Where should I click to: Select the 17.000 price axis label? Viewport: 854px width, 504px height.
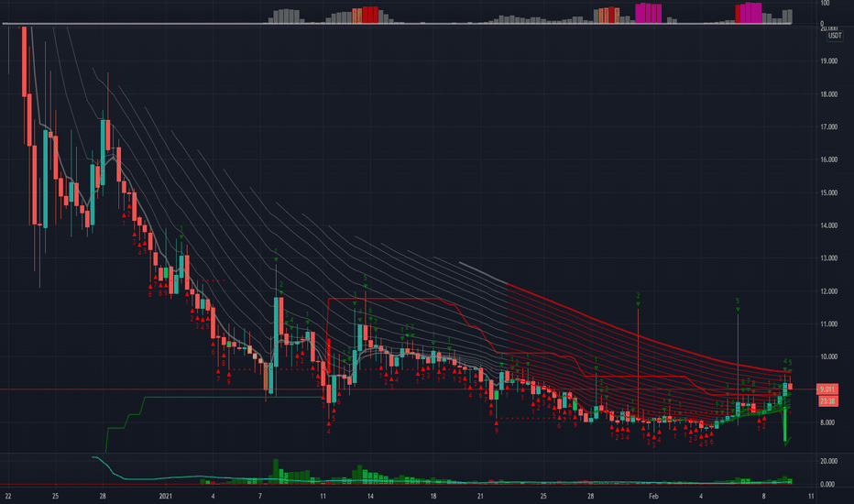pyautogui.click(x=829, y=127)
